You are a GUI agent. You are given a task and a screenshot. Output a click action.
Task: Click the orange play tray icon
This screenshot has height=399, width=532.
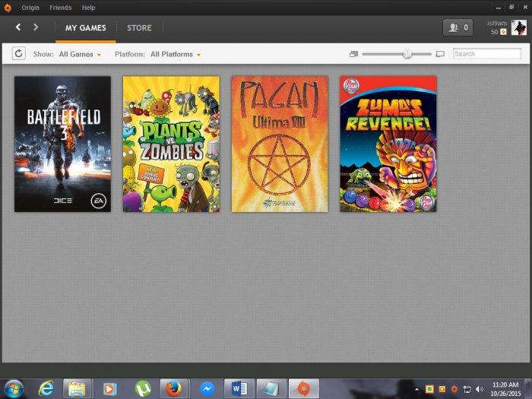tap(442, 389)
